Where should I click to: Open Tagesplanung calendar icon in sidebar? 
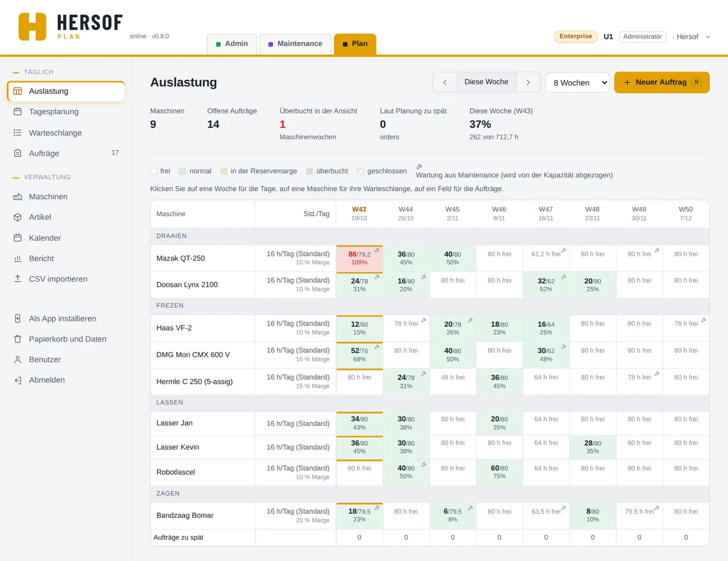tap(18, 112)
